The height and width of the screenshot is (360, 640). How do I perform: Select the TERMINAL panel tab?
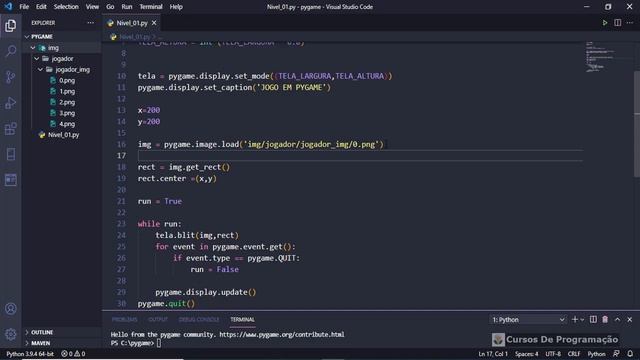pos(242,320)
